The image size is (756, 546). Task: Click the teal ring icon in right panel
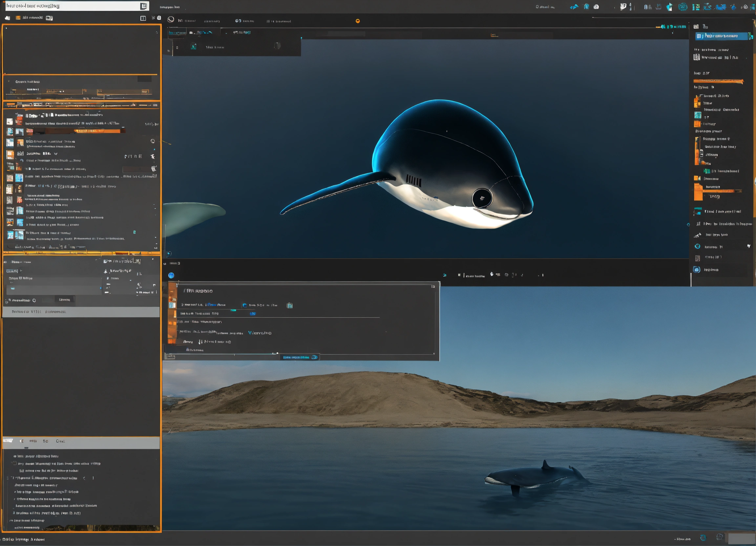[697, 246]
